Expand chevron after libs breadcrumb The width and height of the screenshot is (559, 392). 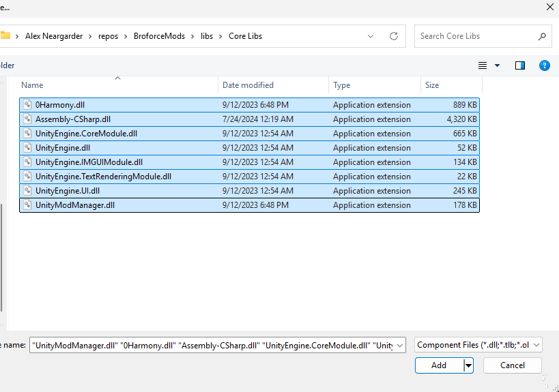click(220, 36)
